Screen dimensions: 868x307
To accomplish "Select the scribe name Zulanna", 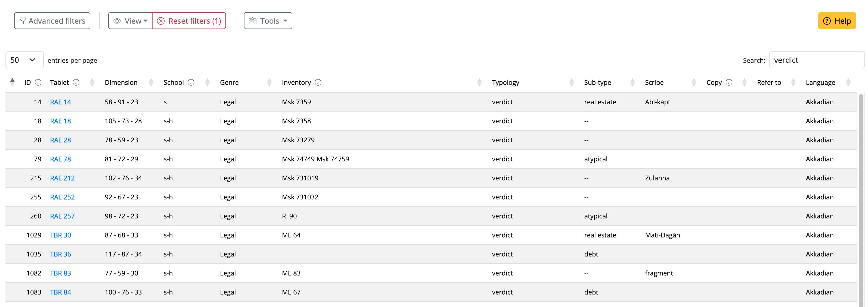I will (658, 178).
